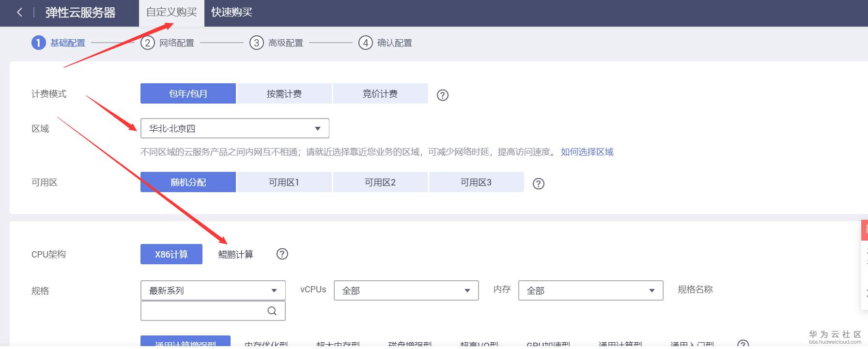Select 可用区3 option
The height and width of the screenshot is (349, 868).
point(476,182)
